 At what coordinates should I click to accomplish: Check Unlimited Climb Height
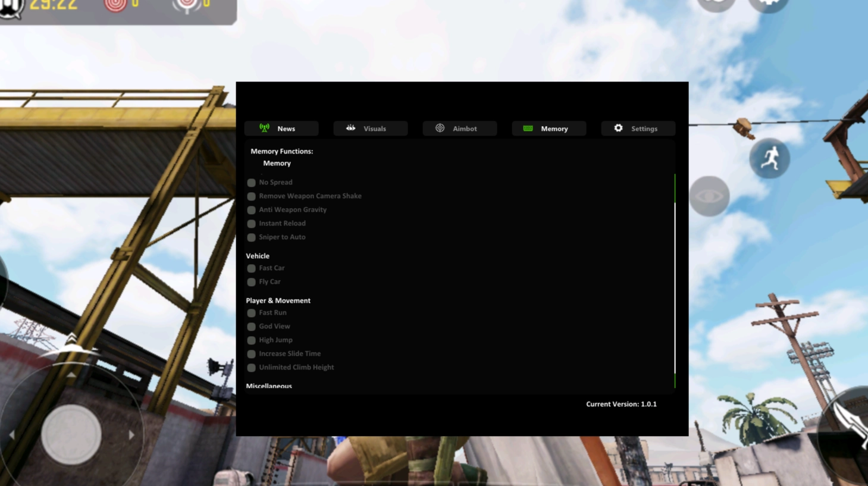click(251, 368)
